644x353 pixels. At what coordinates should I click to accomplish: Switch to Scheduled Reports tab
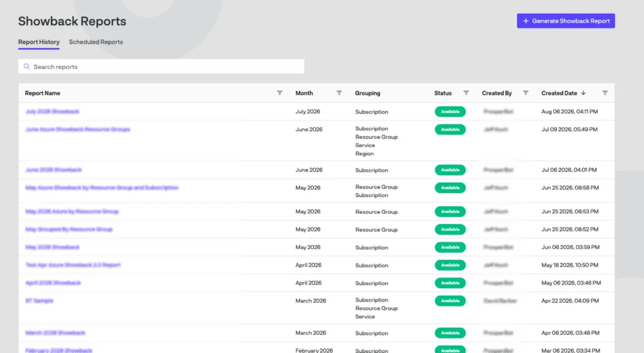[96, 42]
